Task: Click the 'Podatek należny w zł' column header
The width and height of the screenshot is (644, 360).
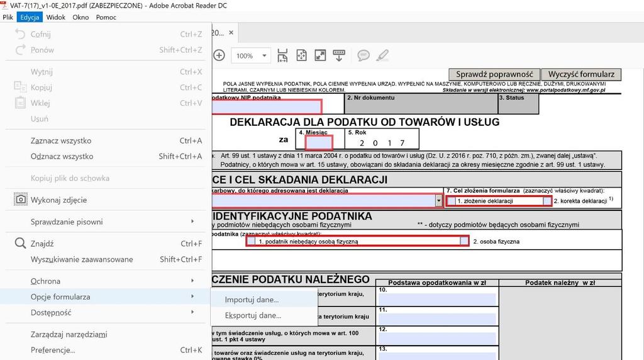Action: click(x=560, y=283)
